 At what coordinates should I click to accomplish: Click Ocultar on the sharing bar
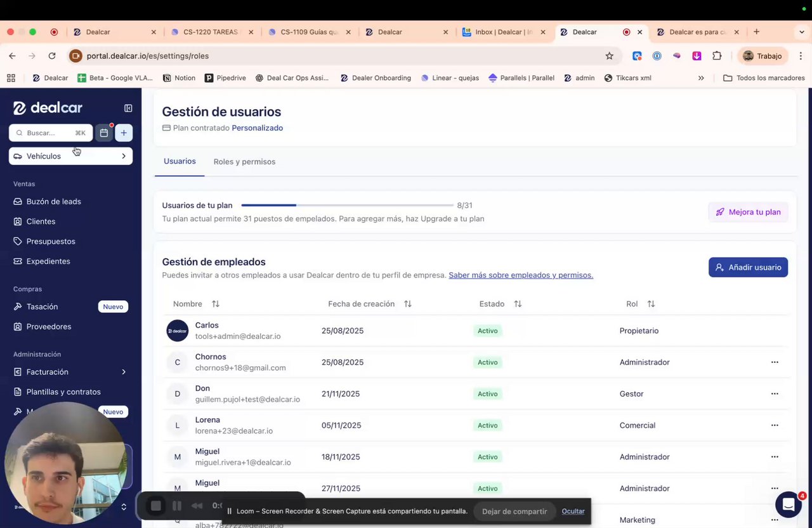click(x=573, y=511)
